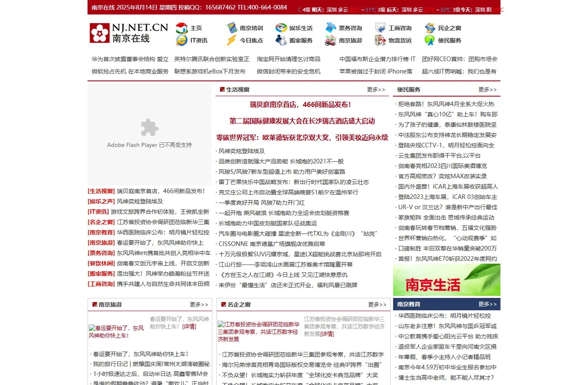The image size is (588, 385).
Task: Open 华为首次披露董事会结构 news link
Action: [x=130, y=59]
